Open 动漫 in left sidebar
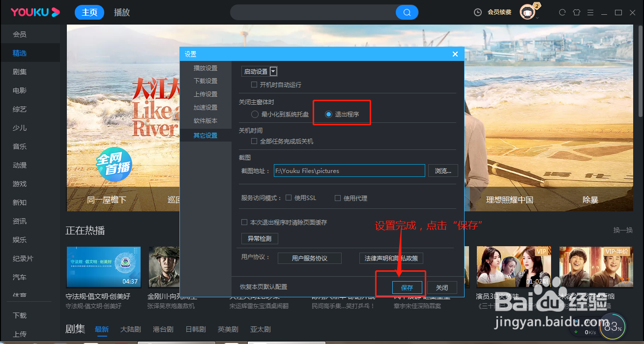 click(x=20, y=165)
